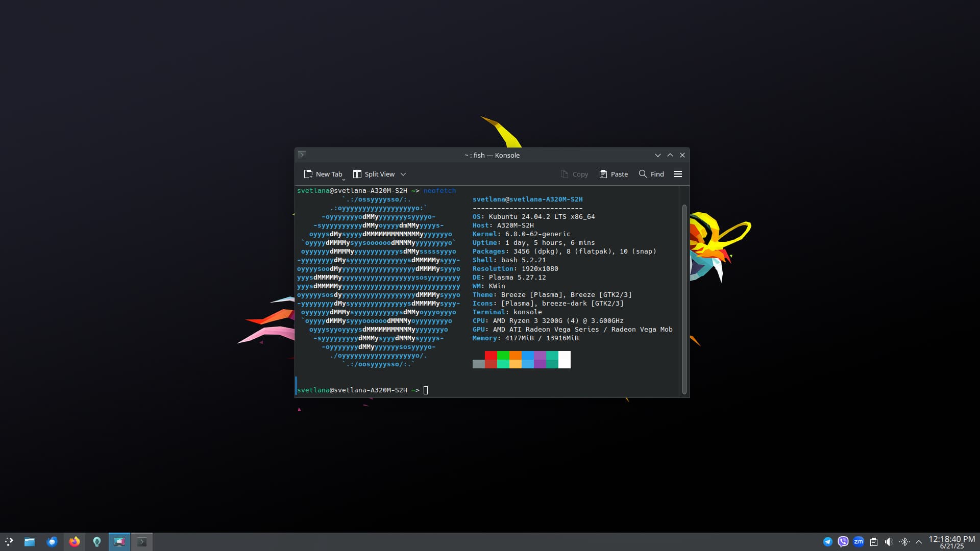
Task: Click the Split View button
Action: pos(374,174)
